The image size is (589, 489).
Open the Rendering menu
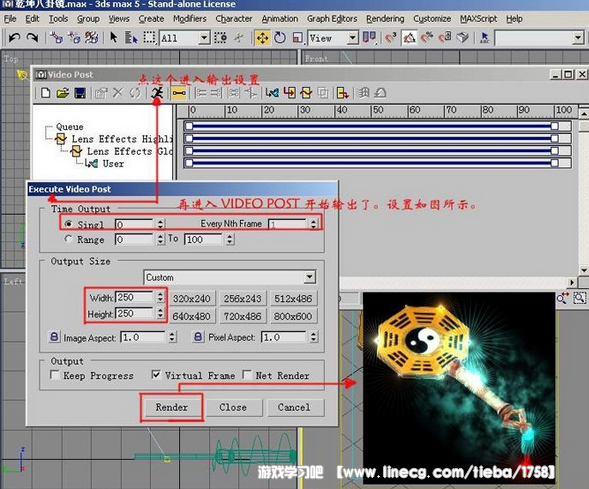point(385,19)
